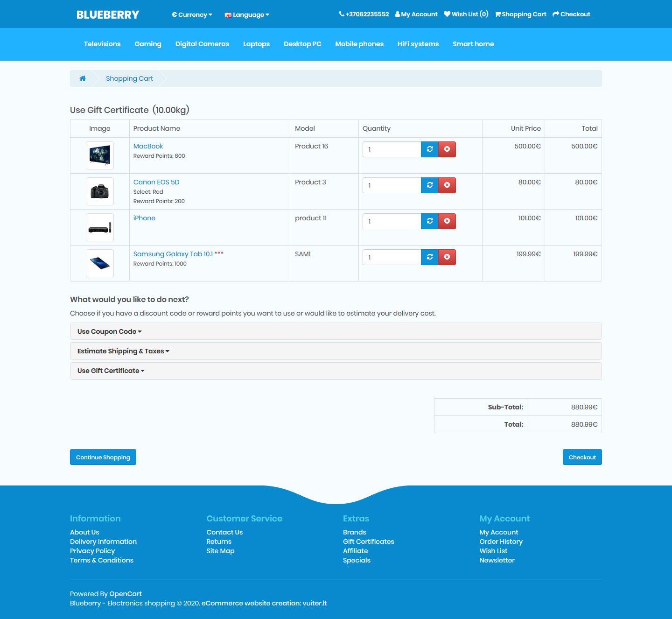Click the Continue Shopping button

[x=103, y=457]
